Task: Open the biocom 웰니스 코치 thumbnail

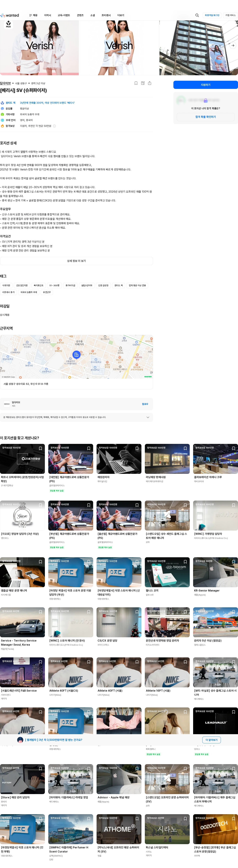Action: click(x=167, y=572)
